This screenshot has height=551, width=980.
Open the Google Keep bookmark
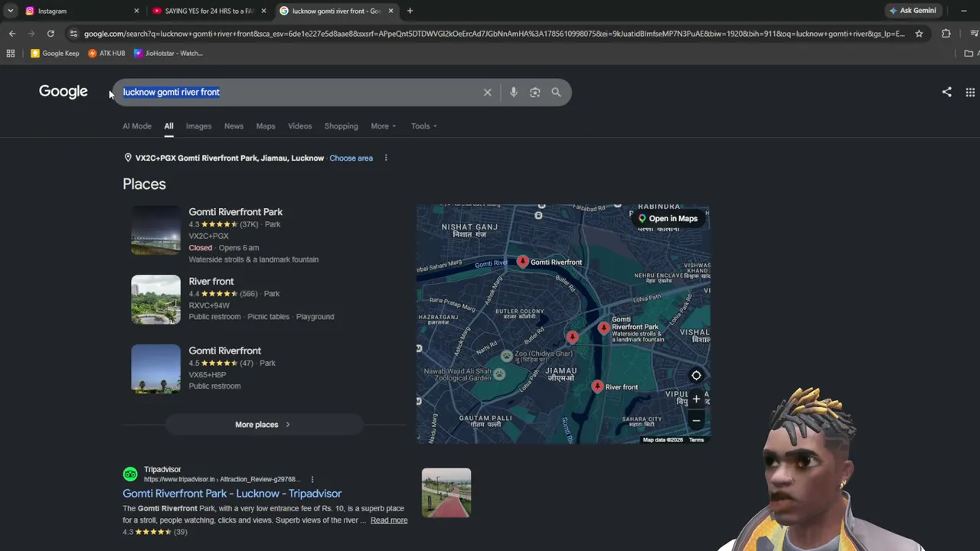(x=54, y=54)
